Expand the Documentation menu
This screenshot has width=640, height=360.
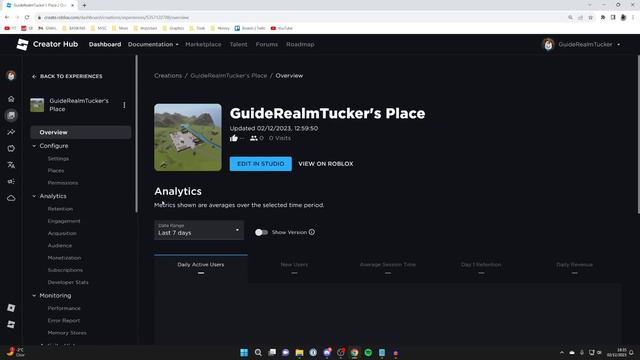pyautogui.click(x=153, y=44)
